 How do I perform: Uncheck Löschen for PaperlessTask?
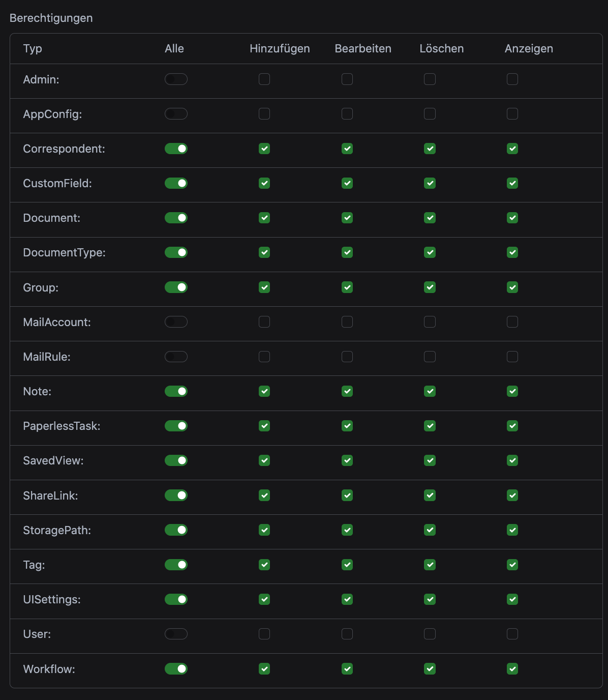pyautogui.click(x=430, y=426)
